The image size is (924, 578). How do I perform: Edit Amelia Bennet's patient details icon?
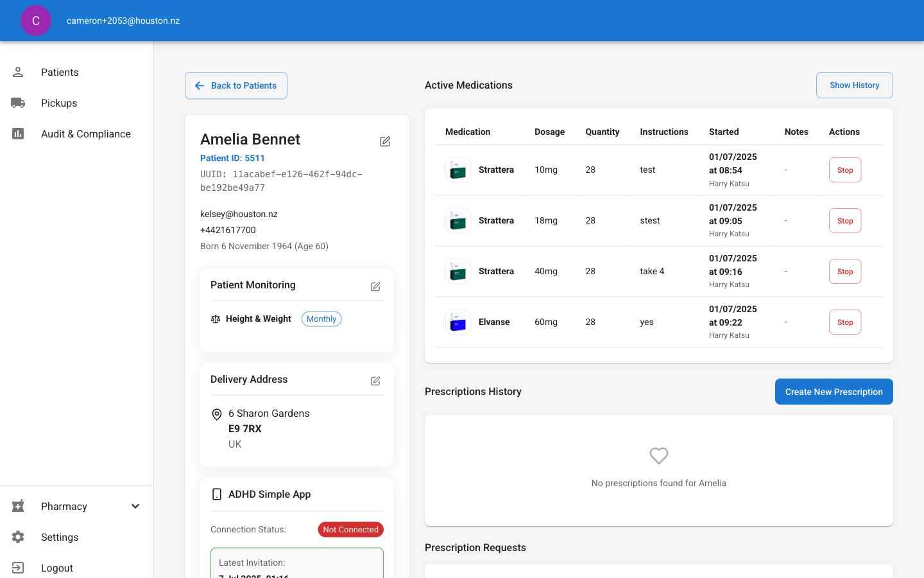click(x=385, y=141)
